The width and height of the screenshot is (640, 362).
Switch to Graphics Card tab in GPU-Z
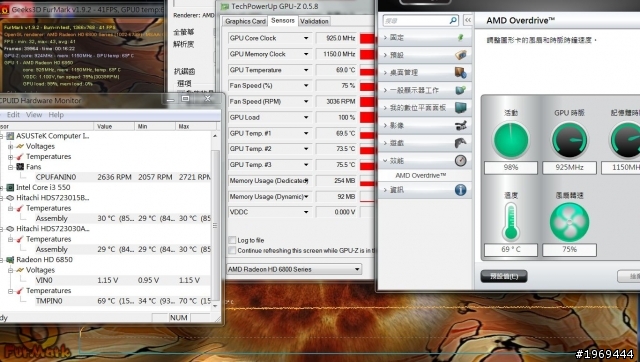tap(245, 21)
